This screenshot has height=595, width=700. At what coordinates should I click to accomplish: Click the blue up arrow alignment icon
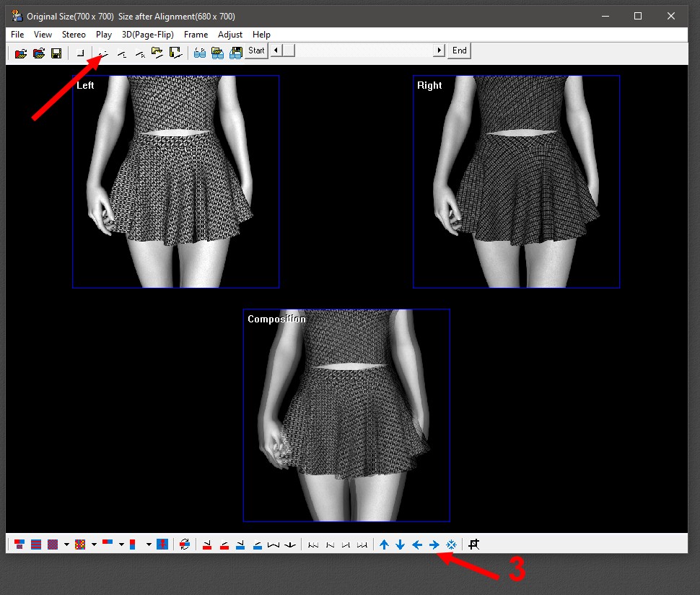click(384, 545)
